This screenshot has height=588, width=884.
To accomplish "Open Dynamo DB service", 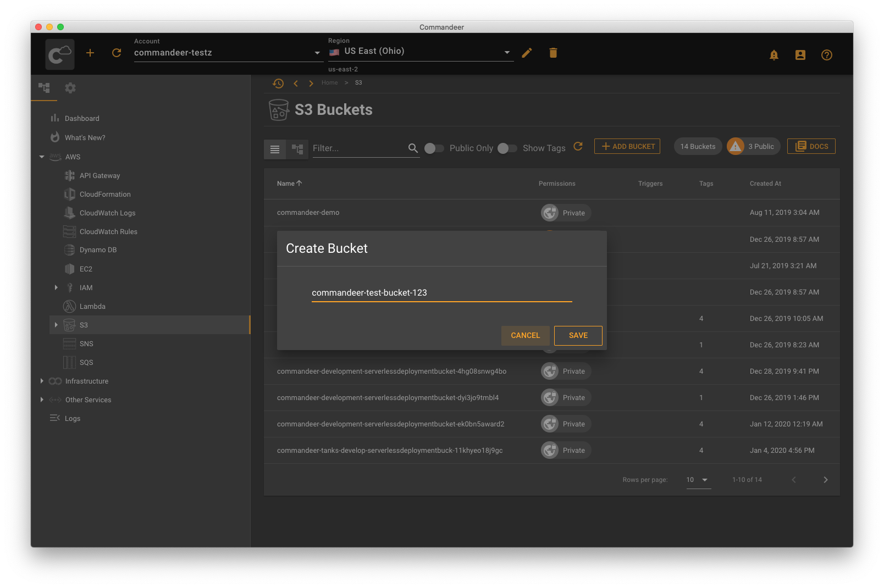I will point(98,250).
